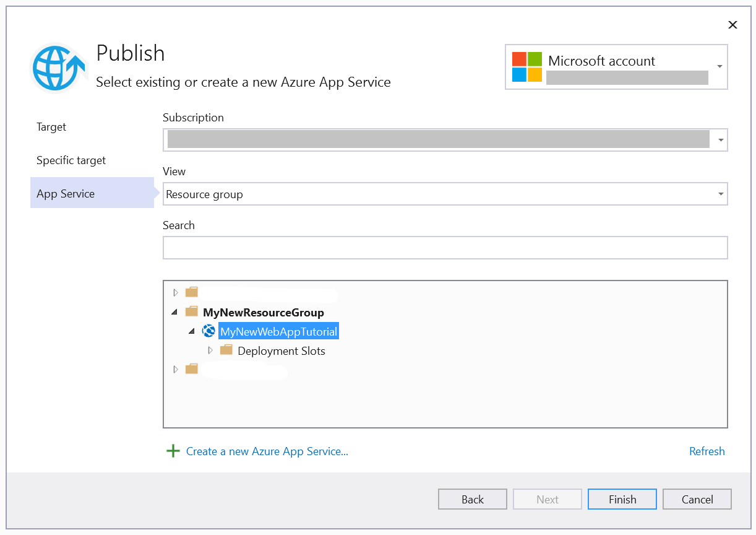Screen dimensions: 756x535
Task: Click the MyNewResourceGroup folder icon
Action: click(191, 312)
